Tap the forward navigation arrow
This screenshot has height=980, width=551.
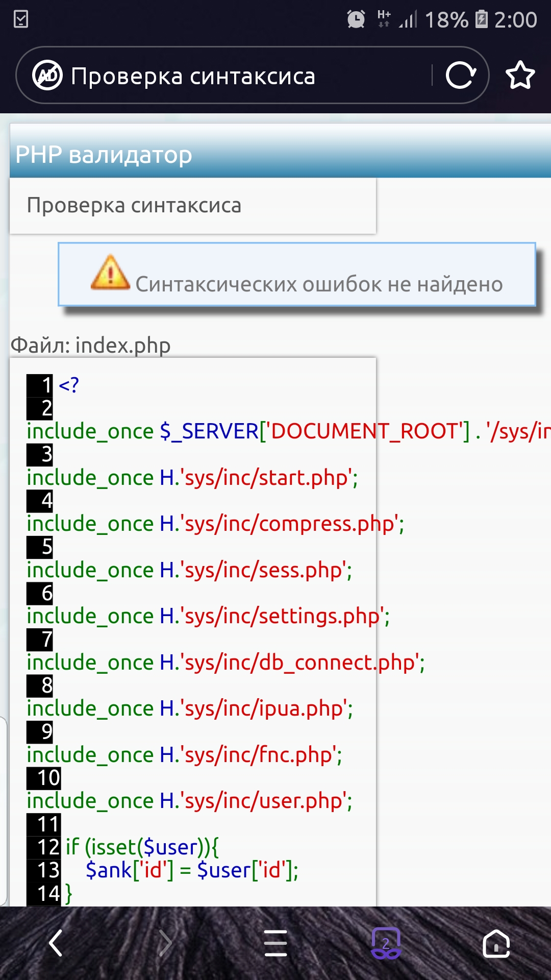165,943
